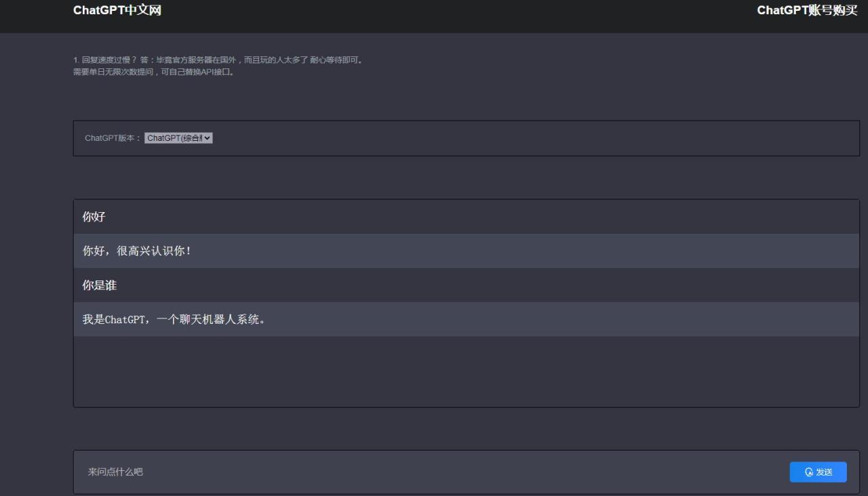This screenshot has width=868, height=496.
Task: Open the ChatGPT账号购买 link
Action: [x=807, y=10]
